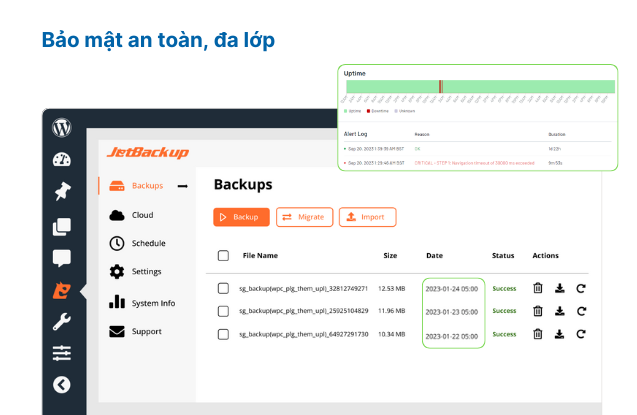Check the box for backup ending 25925104829
Image resolution: width=637 pixels, height=415 pixels.
223,311
